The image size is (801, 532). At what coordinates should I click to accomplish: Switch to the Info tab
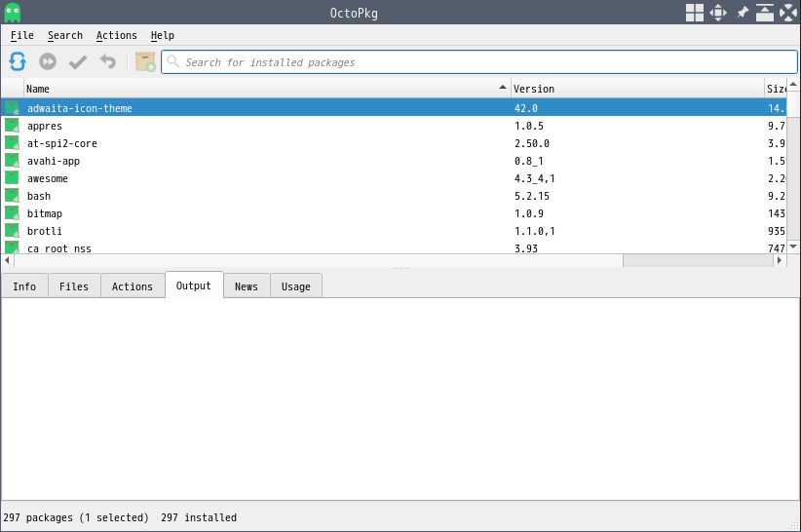tap(24, 286)
